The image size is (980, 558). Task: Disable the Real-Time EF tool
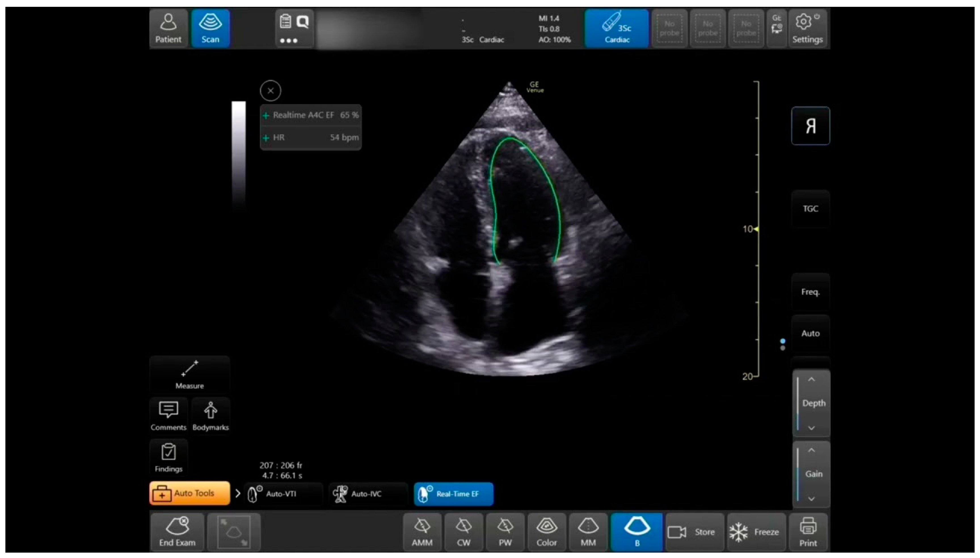click(454, 494)
